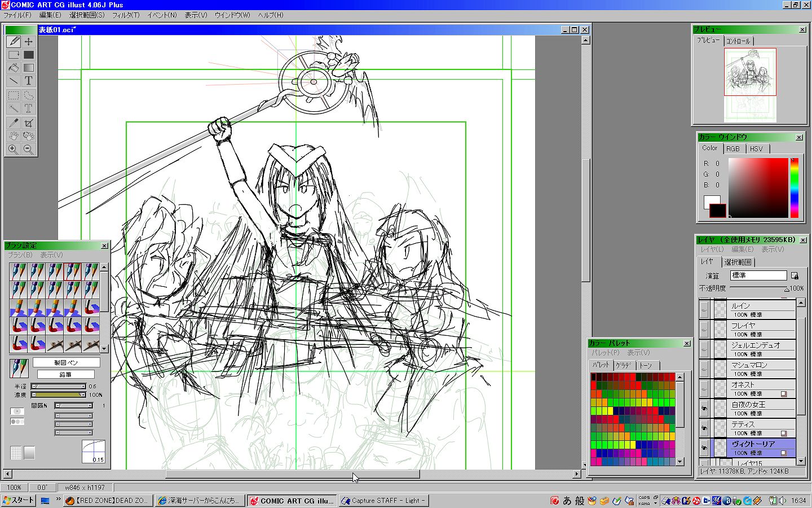The image size is (812, 508).
Task: Adjust the 半径 radius slider
Action: 59,387
